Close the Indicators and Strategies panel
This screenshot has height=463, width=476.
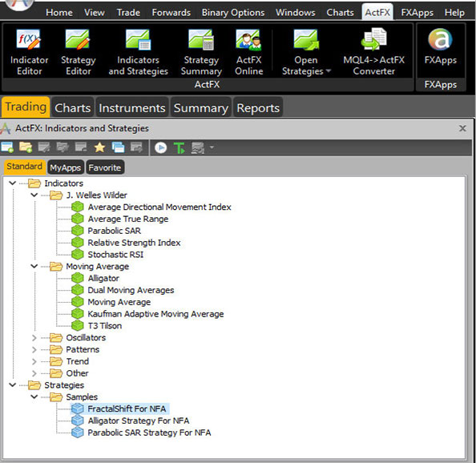462,129
